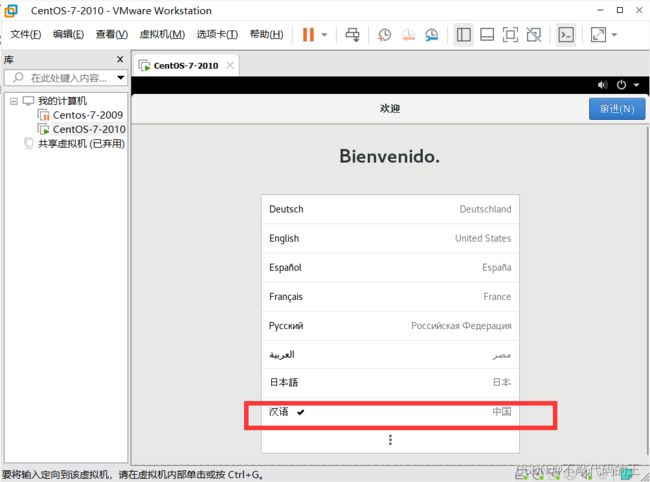Click the stretch guest display icon

[598, 35]
